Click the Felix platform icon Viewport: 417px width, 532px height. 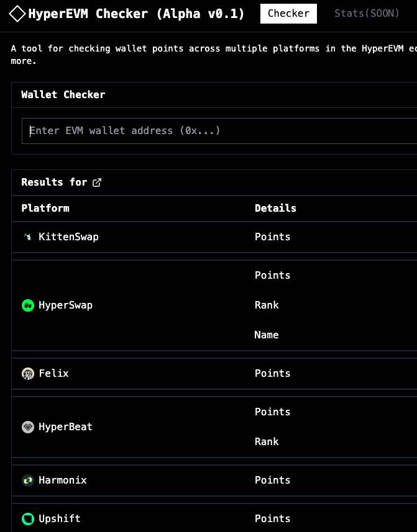[28, 374]
